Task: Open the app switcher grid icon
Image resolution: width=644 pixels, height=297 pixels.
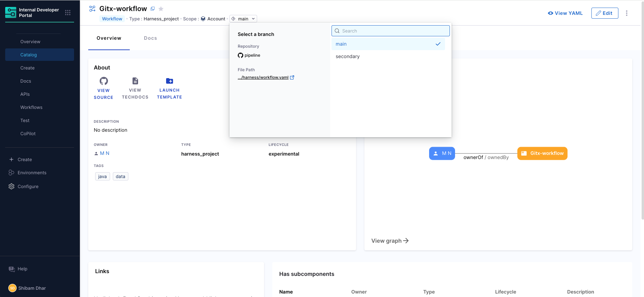Action: (68, 12)
